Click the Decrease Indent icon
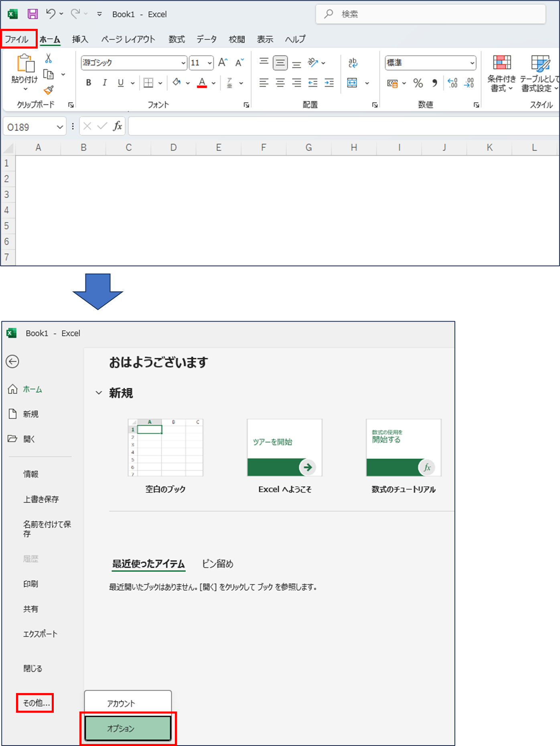The height and width of the screenshot is (746, 560). 313,83
